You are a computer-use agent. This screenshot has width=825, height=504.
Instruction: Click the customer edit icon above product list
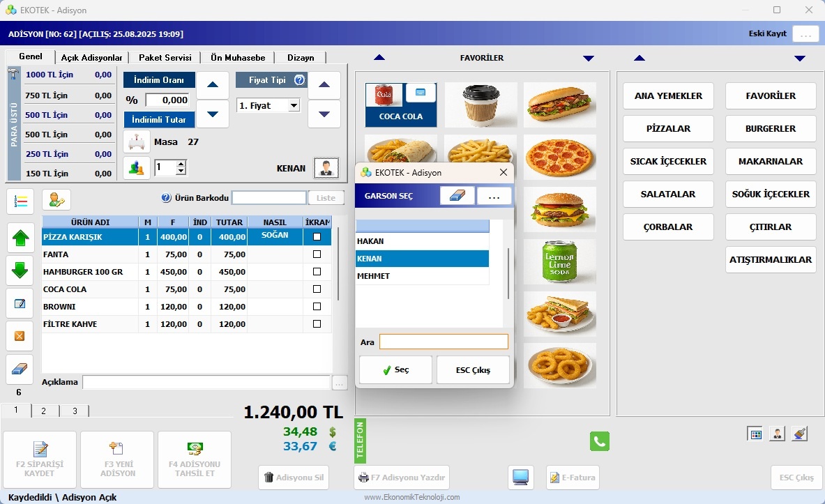(56, 200)
